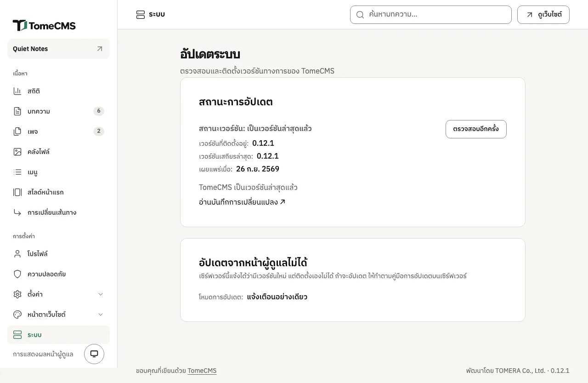Click the การเปลี่ยนเส้นทาง redirect arrow icon
Image resolution: width=588 pixels, height=383 pixels.
coord(17,212)
